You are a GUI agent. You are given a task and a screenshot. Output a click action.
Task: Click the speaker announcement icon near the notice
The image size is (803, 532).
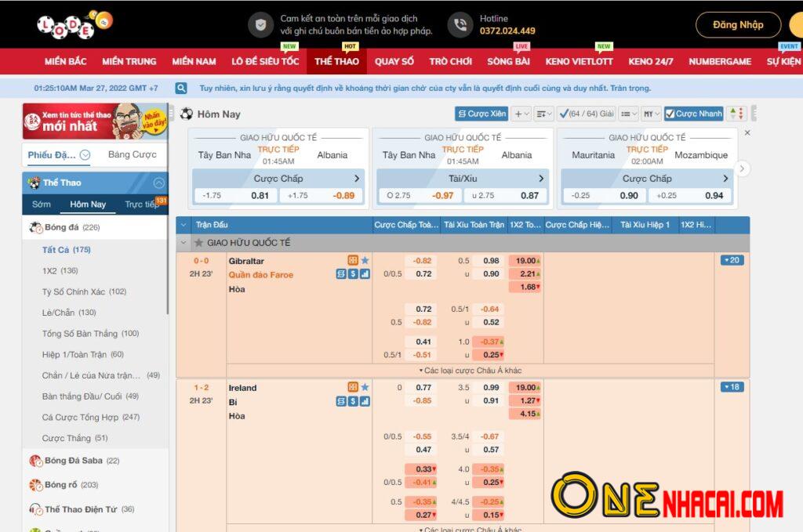(181, 88)
